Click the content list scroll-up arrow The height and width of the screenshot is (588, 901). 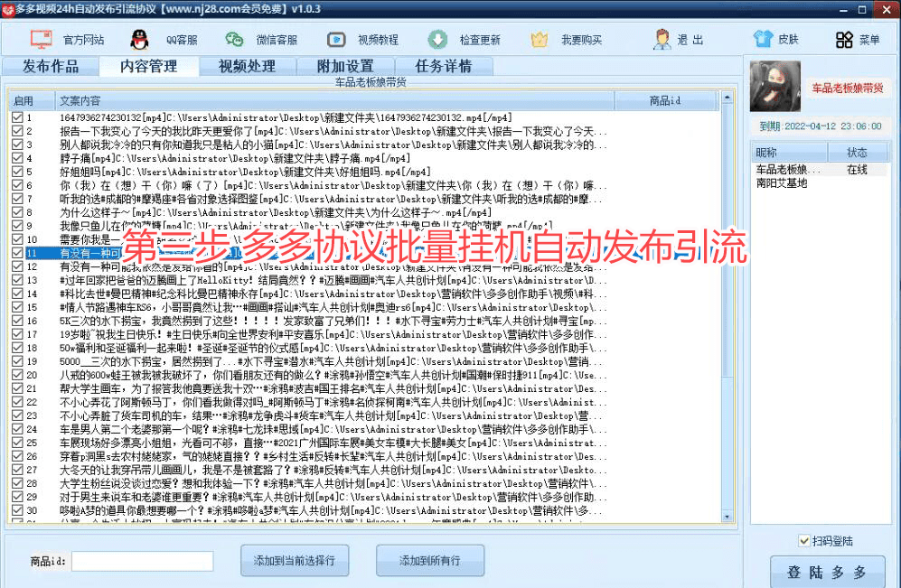coord(727,98)
